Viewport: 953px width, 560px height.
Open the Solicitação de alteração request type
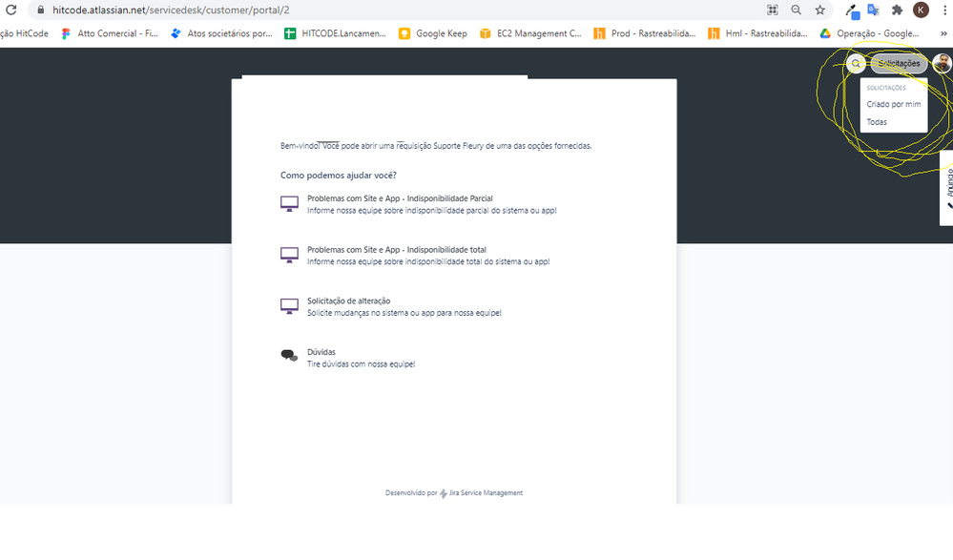tap(349, 301)
